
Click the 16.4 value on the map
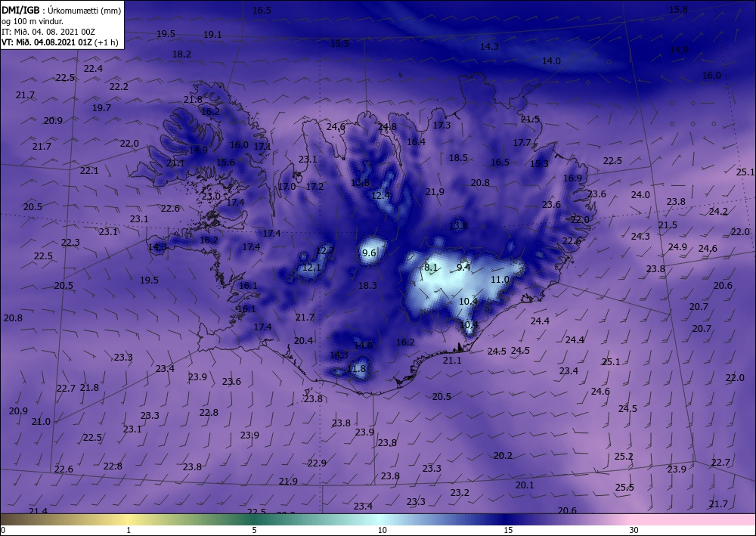(416, 141)
